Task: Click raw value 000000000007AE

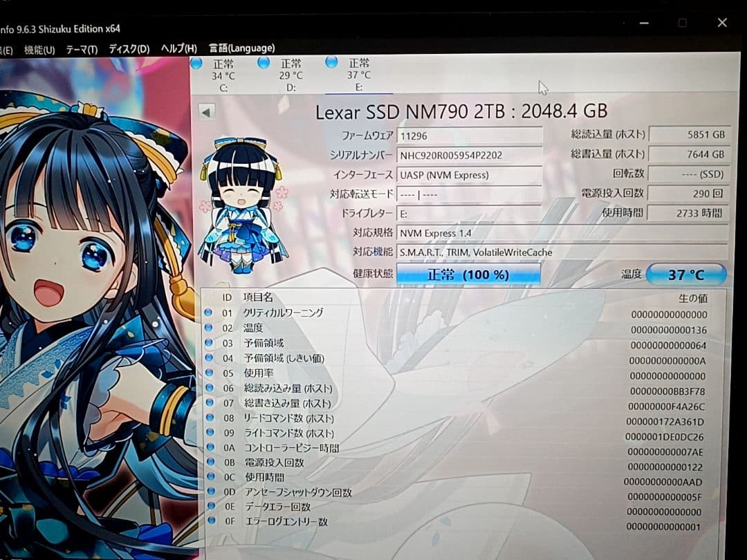Action: (x=665, y=452)
